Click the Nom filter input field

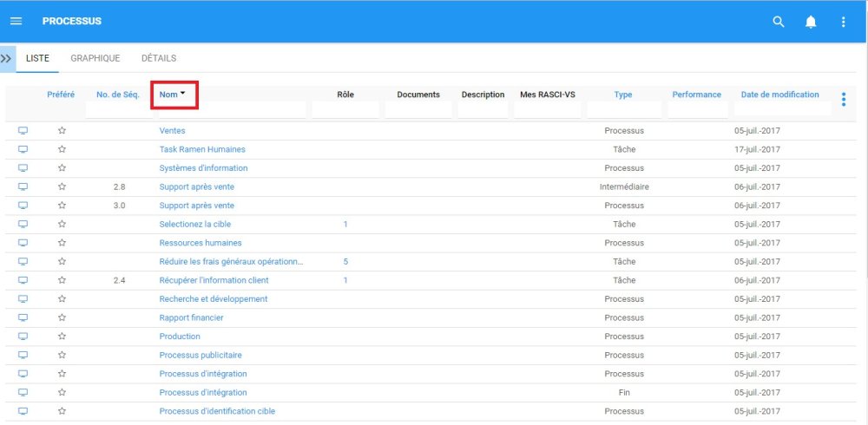[232, 109]
